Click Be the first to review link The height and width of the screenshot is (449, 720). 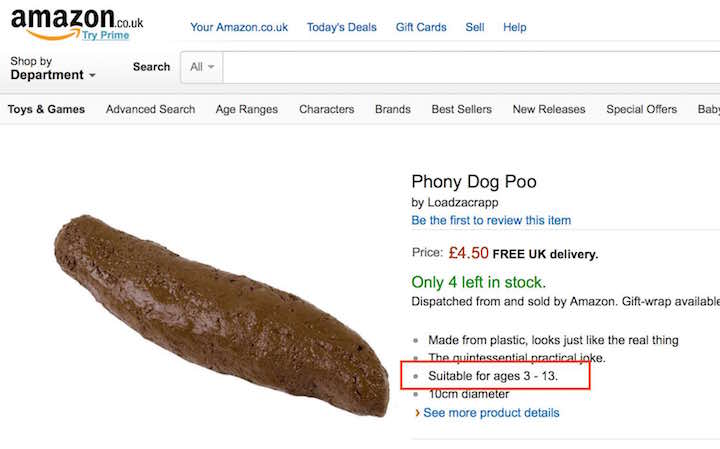point(491,220)
